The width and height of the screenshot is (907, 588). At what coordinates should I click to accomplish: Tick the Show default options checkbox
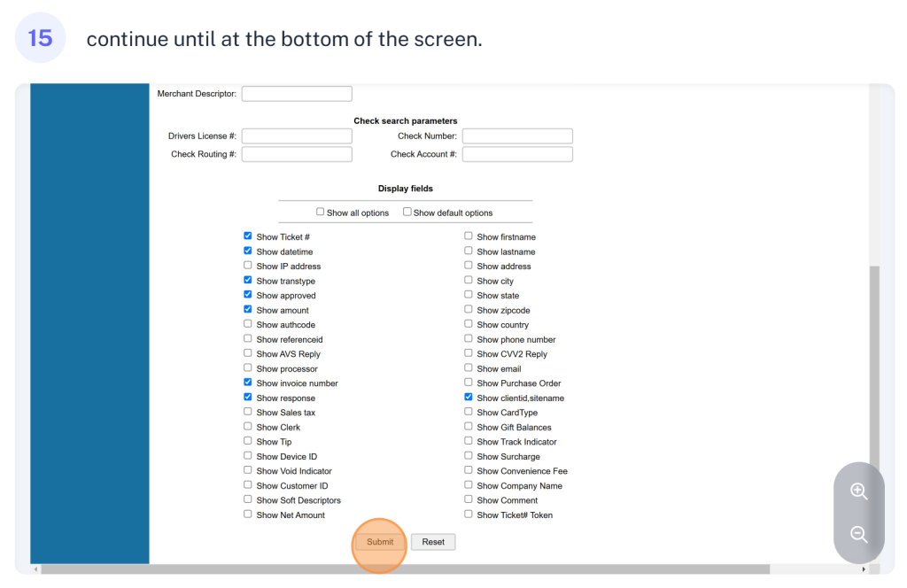(x=407, y=213)
